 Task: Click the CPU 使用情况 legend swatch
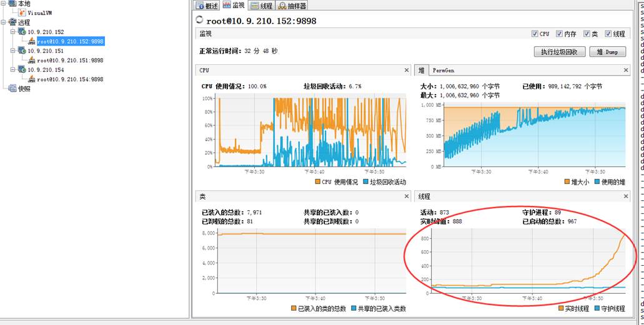point(317,182)
